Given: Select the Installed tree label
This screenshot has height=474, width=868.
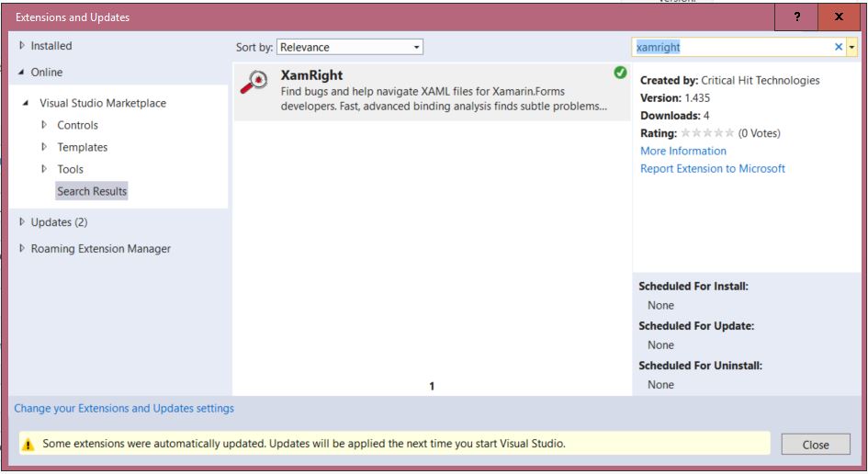Looking at the screenshot, I should 51,46.
